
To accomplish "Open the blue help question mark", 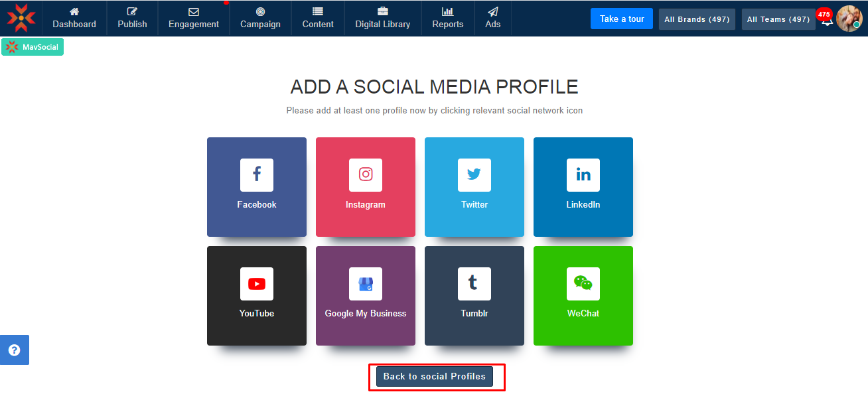I will coord(14,350).
